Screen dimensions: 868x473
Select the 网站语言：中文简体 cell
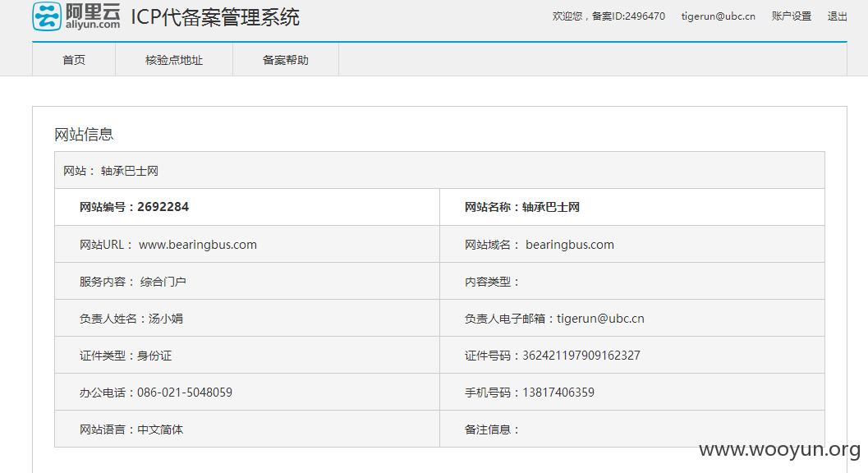point(247,429)
